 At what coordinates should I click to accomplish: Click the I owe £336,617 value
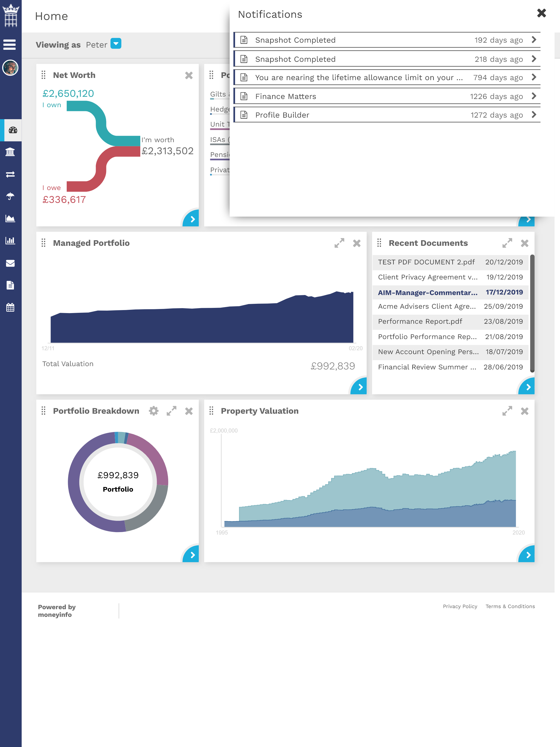64,200
